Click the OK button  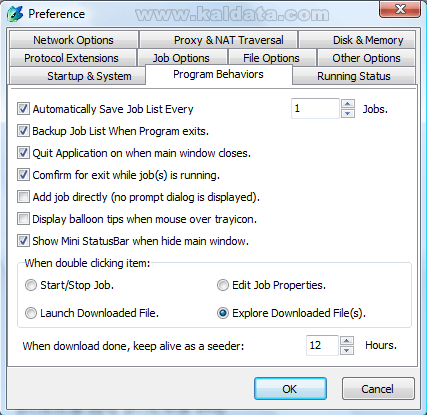[290, 389]
